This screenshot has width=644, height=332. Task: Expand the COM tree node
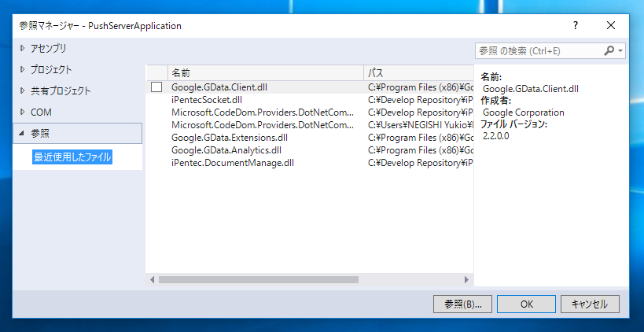22,113
